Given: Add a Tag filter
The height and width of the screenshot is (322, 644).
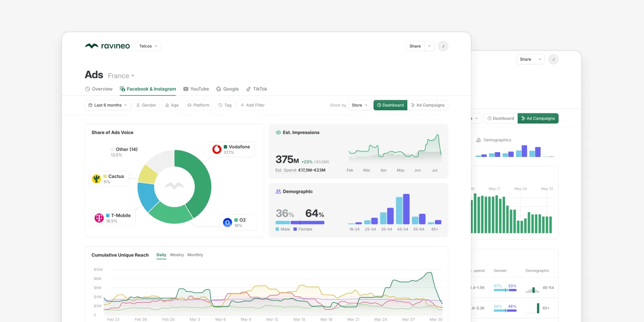Looking at the screenshot, I should coord(225,105).
